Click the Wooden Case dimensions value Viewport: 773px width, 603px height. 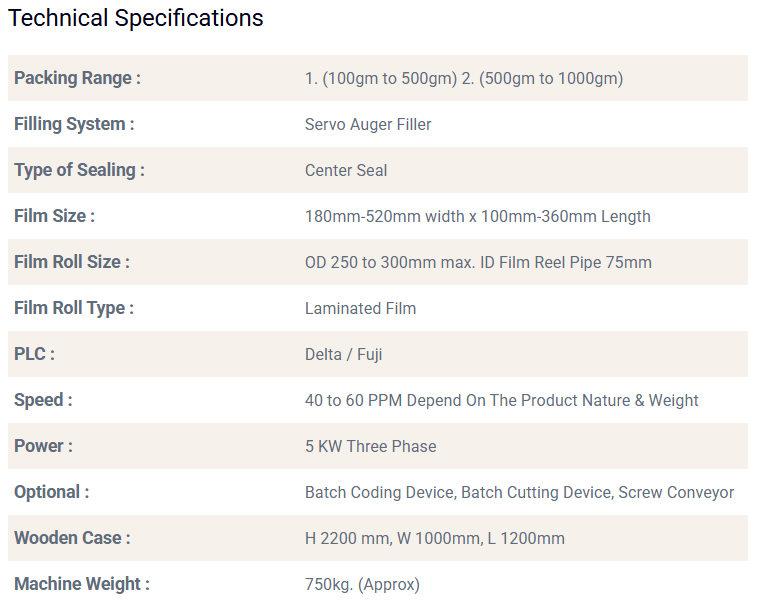pyautogui.click(x=434, y=538)
